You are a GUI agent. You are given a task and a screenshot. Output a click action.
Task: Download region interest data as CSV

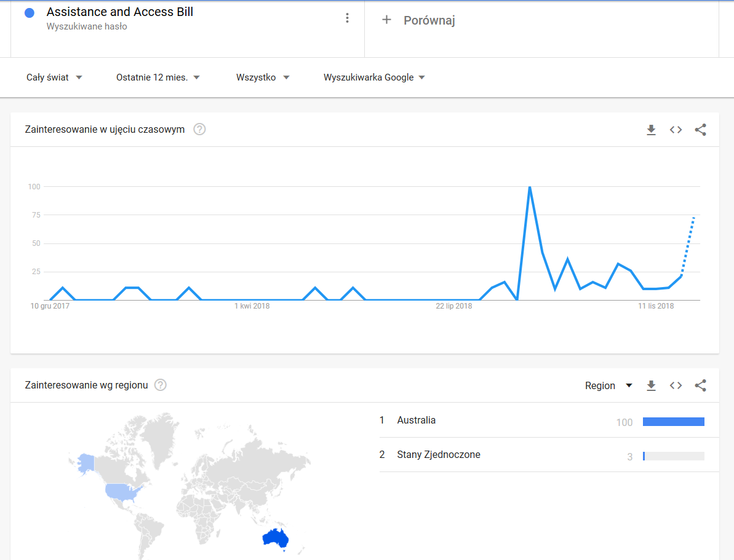point(651,385)
